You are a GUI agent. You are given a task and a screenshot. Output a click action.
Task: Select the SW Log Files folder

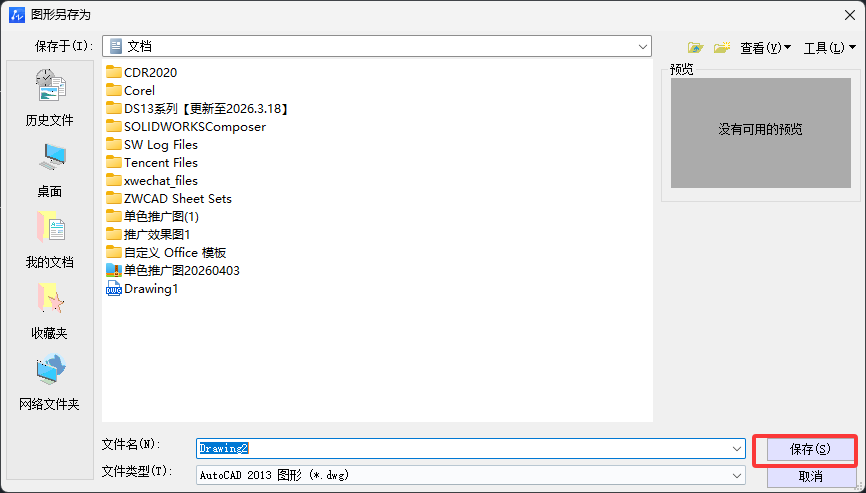tap(152, 145)
